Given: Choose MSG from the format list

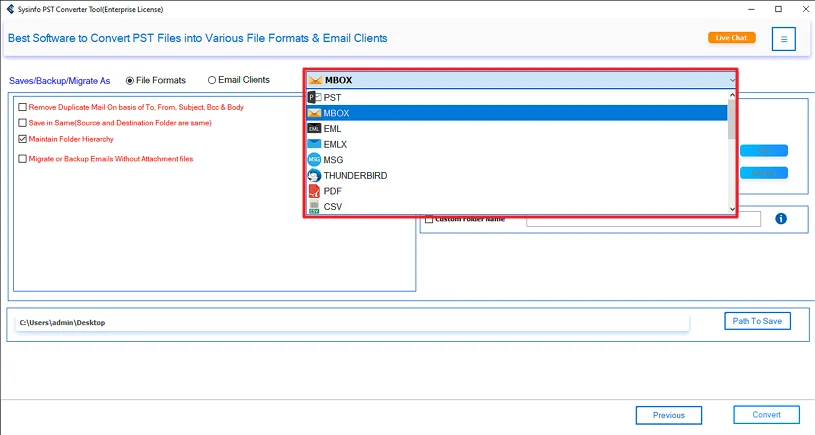Looking at the screenshot, I should point(517,160).
